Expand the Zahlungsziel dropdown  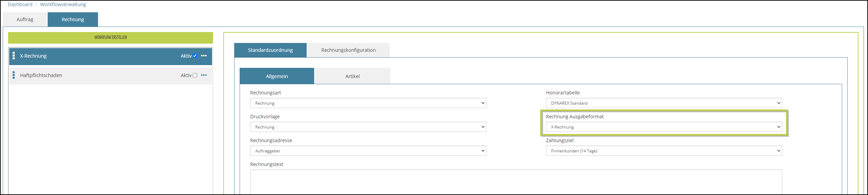pos(663,151)
